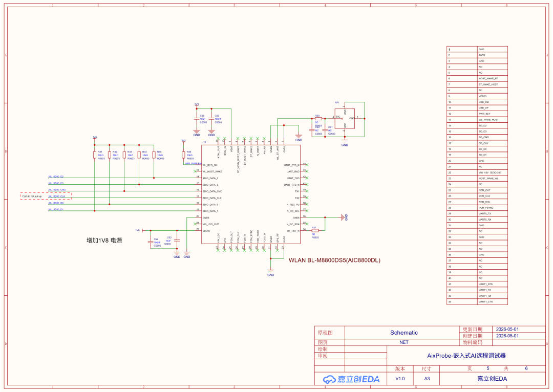Viewport: 553px width, 392px height.
Task: Select the GND symbol below RF1
Action: [x=345, y=142]
